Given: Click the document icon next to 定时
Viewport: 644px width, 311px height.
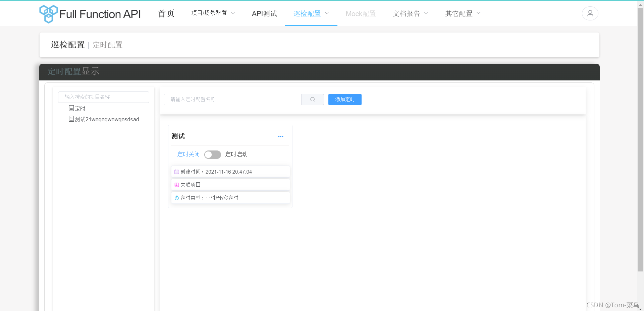Looking at the screenshot, I should coord(71,108).
